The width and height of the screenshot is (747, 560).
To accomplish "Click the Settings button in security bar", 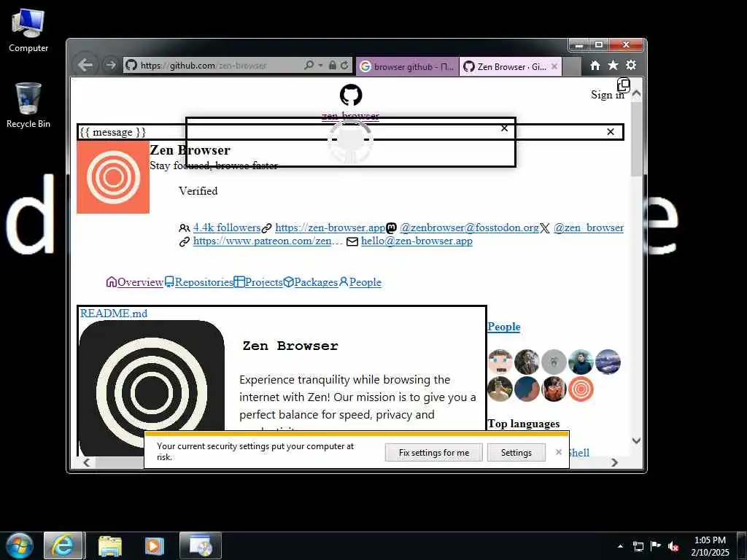I will point(516,453).
